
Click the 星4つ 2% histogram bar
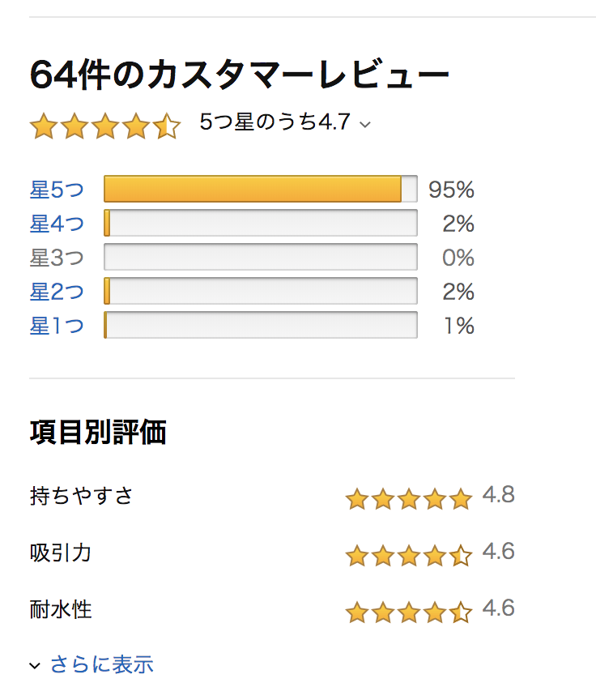tap(261, 223)
